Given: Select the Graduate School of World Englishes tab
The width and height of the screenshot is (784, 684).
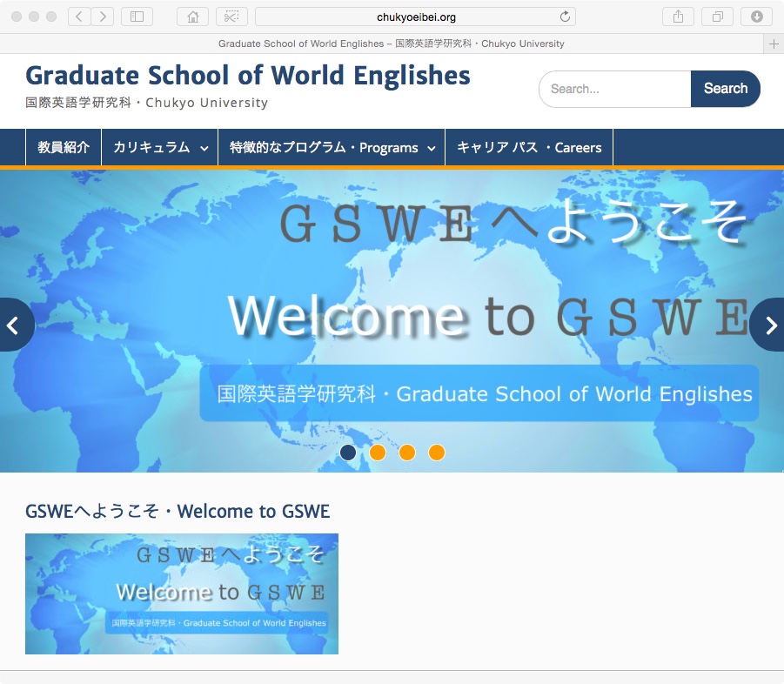Looking at the screenshot, I should 391,44.
